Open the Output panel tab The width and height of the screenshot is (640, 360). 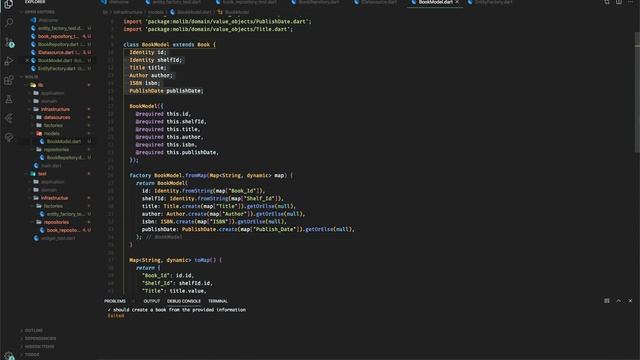[151, 301]
